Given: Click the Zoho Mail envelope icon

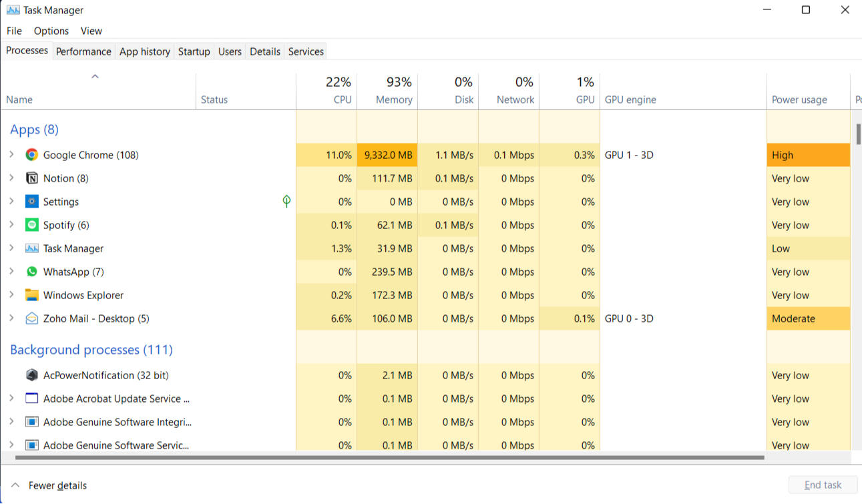Looking at the screenshot, I should (x=31, y=318).
